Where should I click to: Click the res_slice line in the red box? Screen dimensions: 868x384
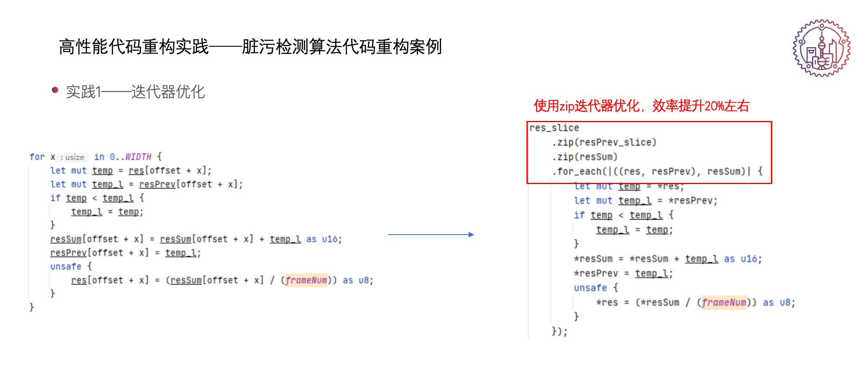pos(554,128)
